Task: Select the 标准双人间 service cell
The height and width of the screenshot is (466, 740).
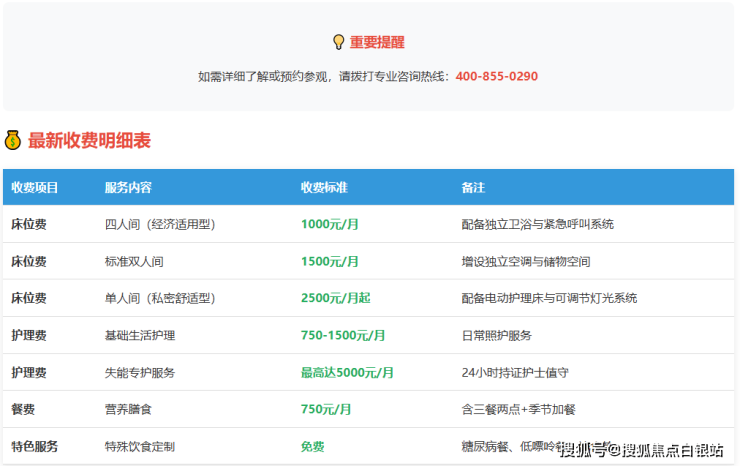Action: (x=133, y=261)
